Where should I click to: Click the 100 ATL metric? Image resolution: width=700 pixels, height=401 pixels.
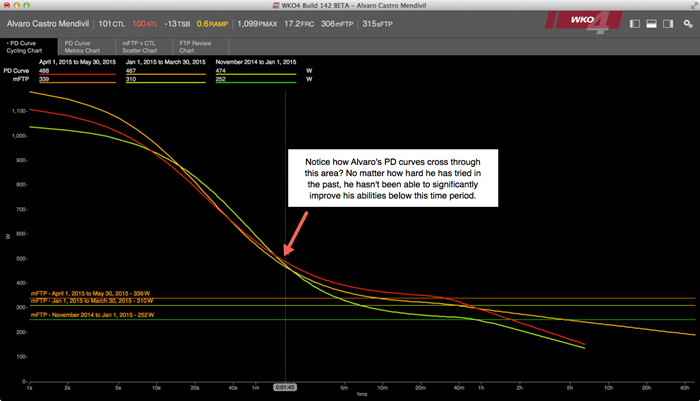click(145, 24)
